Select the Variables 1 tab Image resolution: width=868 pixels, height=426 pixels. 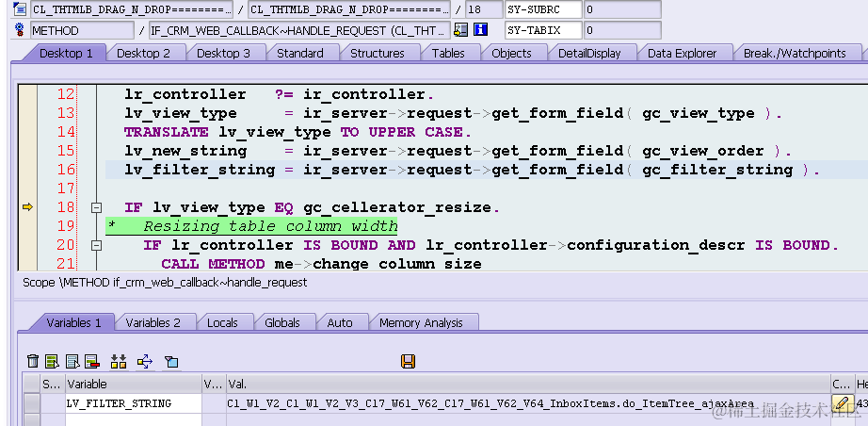tap(73, 322)
